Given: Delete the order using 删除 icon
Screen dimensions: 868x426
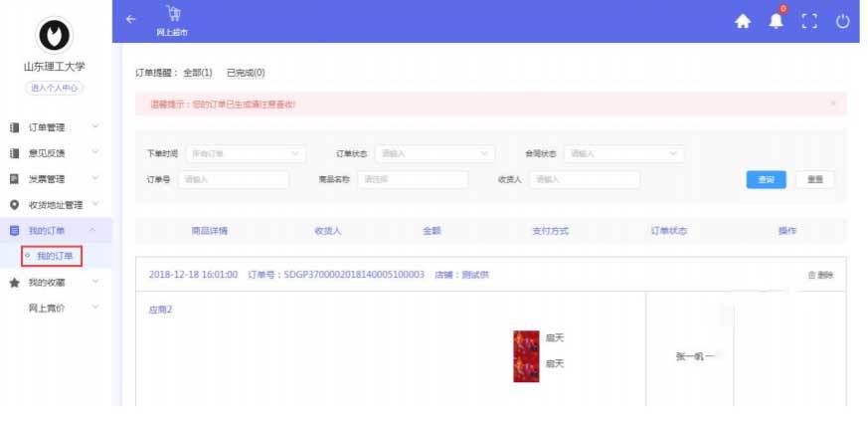Looking at the screenshot, I should coord(820,275).
